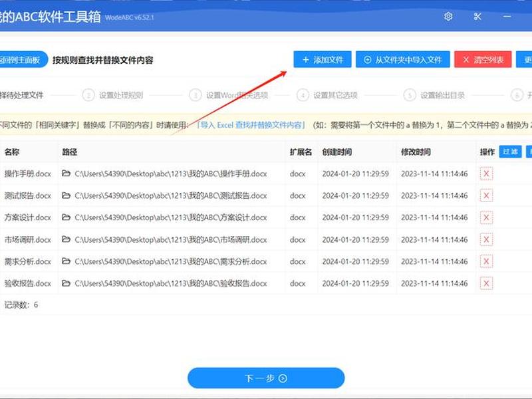Go to step 5 设置输出目录
The image size is (532, 399).
pos(434,95)
